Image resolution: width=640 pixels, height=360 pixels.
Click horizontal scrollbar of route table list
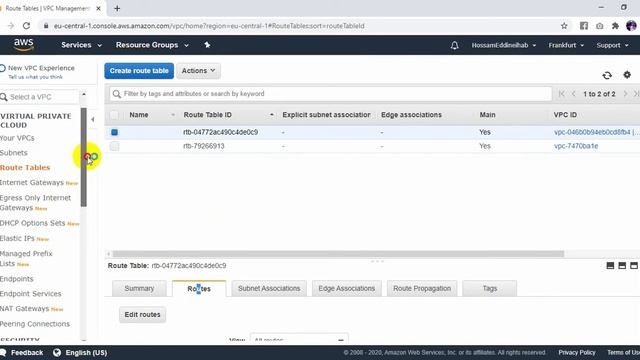click(x=338, y=254)
